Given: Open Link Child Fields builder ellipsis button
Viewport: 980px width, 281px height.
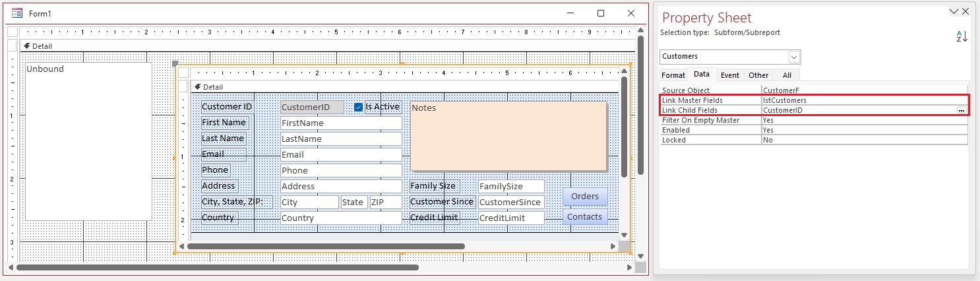Looking at the screenshot, I should pos(962,110).
